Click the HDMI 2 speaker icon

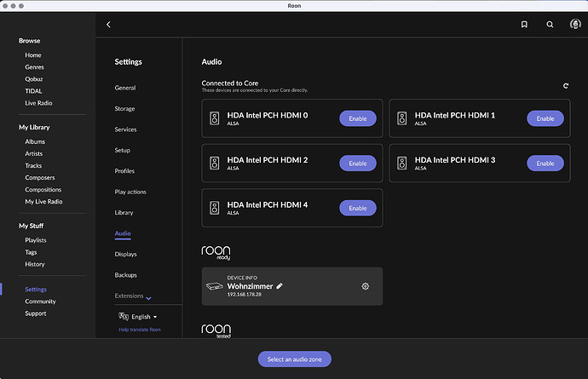215,163
